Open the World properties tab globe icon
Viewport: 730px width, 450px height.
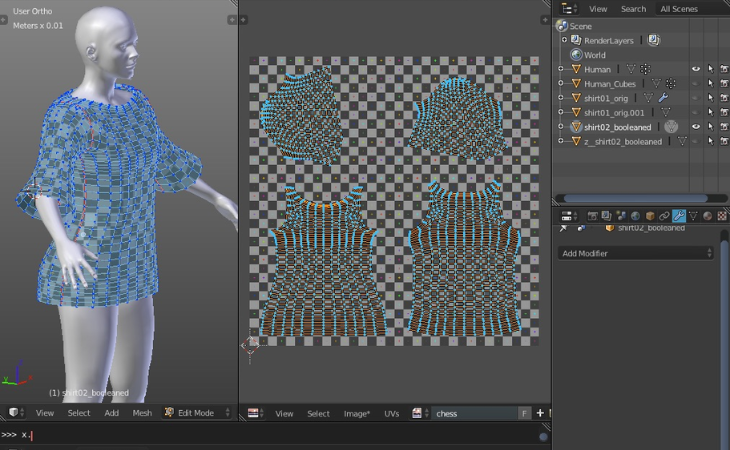pyautogui.click(x=635, y=216)
